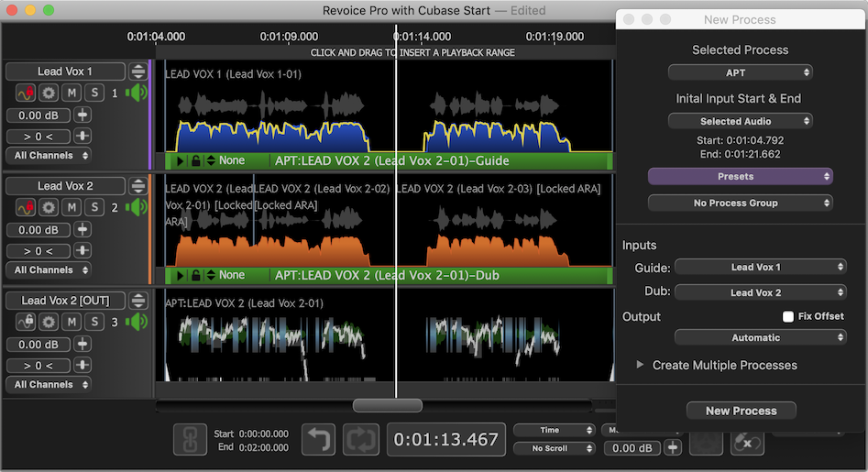This screenshot has height=472, width=868.
Task: Open the Guide input Lead Vox 1 dropdown
Action: [760, 267]
